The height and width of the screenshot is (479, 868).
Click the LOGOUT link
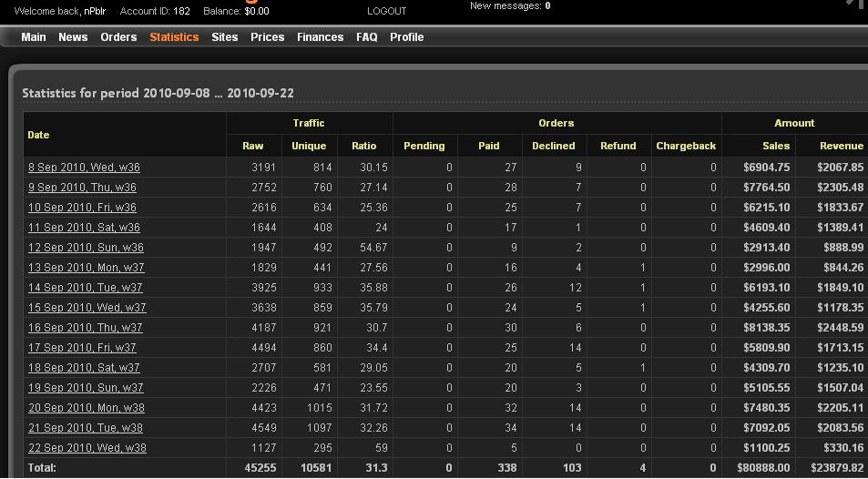point(386,11)
